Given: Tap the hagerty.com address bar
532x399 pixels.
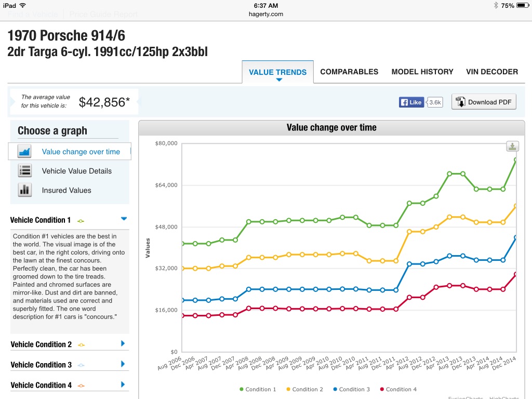Looking at the screenshot, I should (x=266, y=14).
